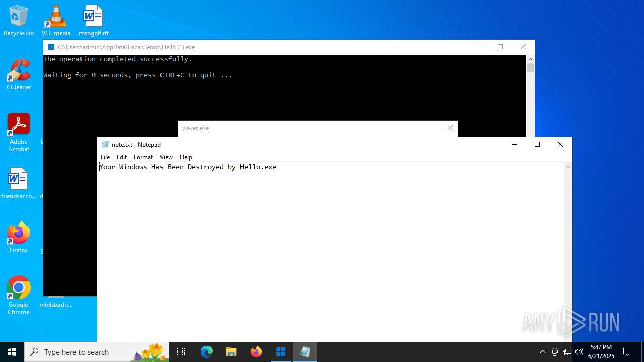Launch VLC media player shortcut
The image size is (644, 362).
click(x=56, y=20)
